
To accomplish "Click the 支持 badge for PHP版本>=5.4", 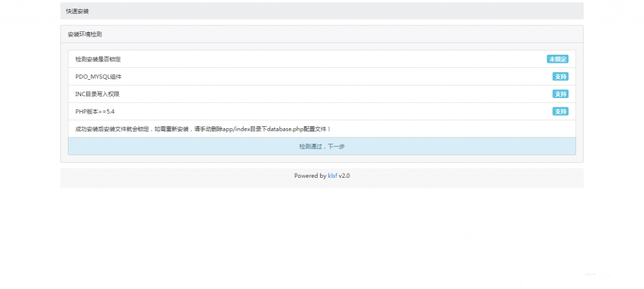I will [560, 111].
